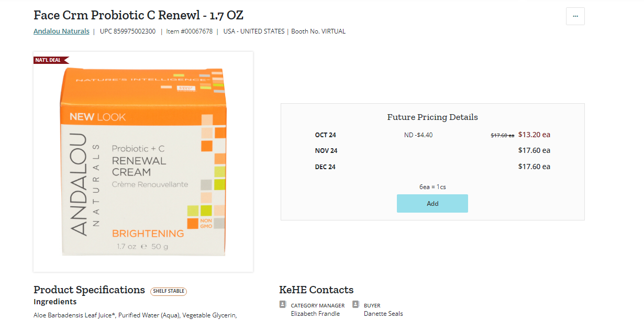Open the Renewal Cream product image

click(x=143, y=162)
